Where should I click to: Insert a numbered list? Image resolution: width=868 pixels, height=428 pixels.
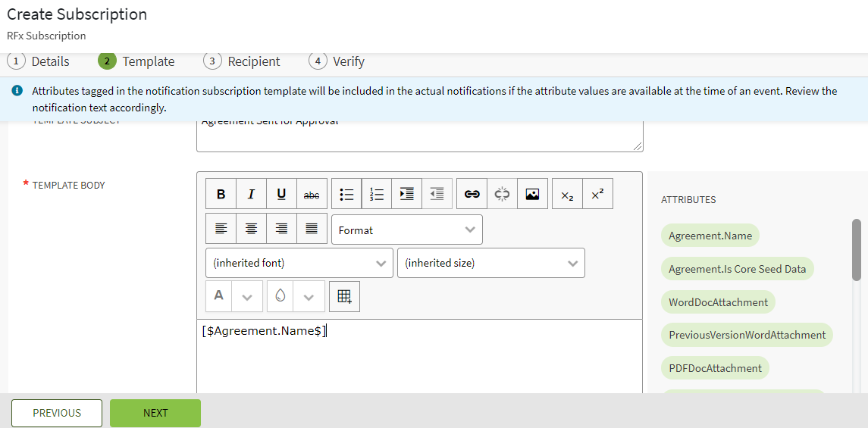(377, 194)
